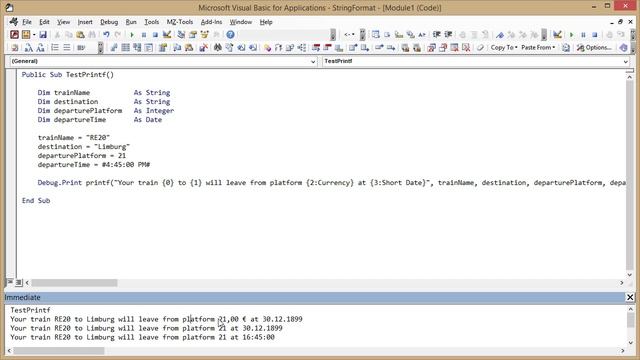
Task: Click the Complete Word icon
Action: [422, 35]
